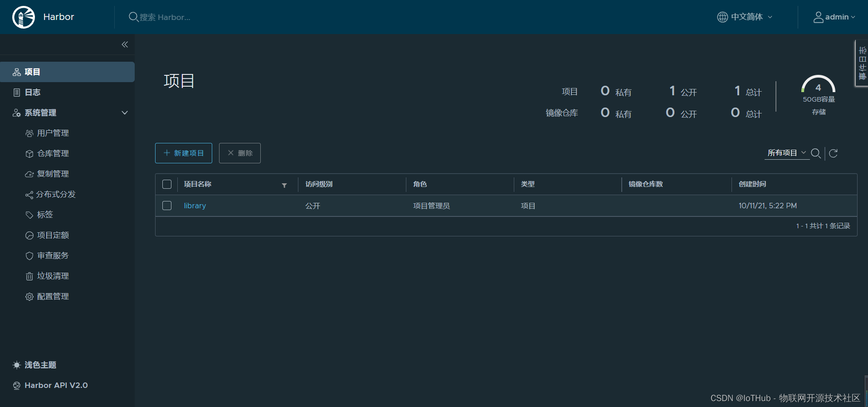The image size is (868, 407).
Task: Sort by 角色 column header
Action: coord(420,184)
